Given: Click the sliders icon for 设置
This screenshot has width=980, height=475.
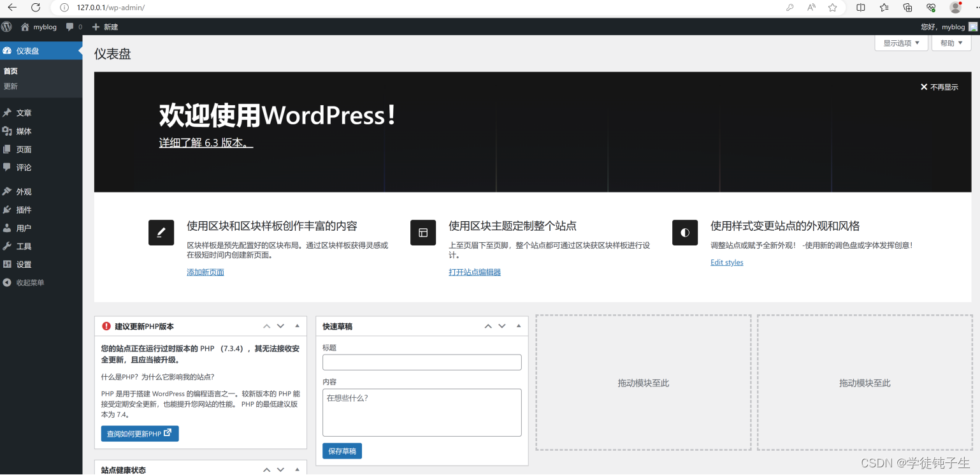Looking at the screenshot, I should coord(7,264).
